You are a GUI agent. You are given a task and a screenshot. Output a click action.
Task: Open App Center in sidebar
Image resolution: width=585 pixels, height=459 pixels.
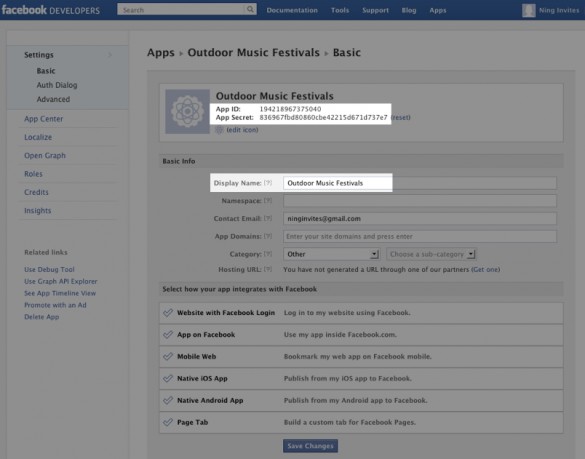(44, 119)
